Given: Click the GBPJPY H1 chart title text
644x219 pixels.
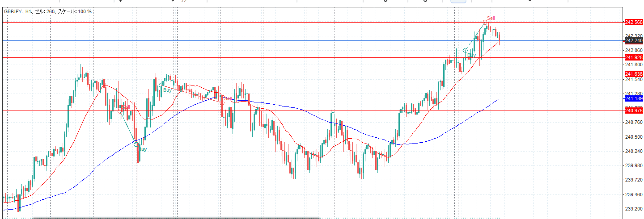Looking at the screenshot, I should (48, 12).
